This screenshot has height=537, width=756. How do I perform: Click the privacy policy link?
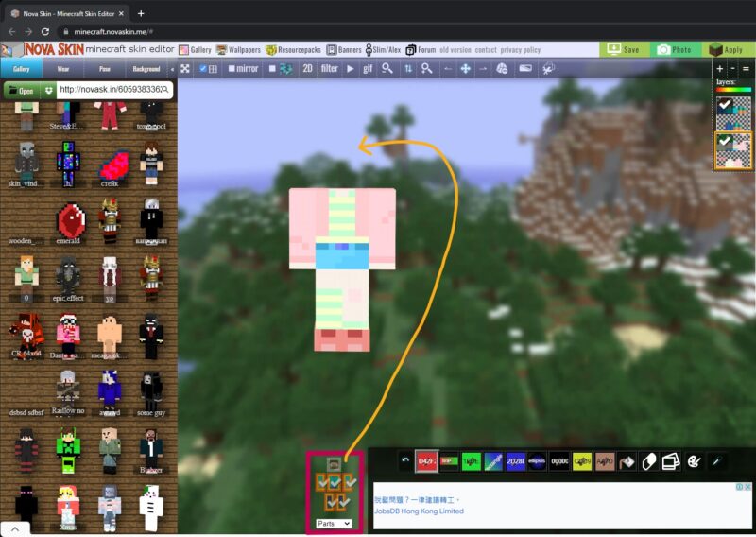click(x=521, y=50)
